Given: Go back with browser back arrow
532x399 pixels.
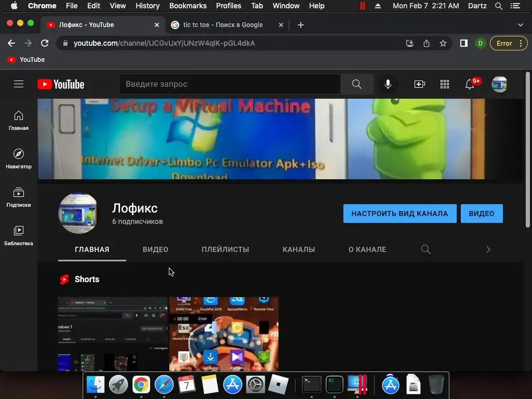Looking at the screenshot, I should click(x=11, y=43).
